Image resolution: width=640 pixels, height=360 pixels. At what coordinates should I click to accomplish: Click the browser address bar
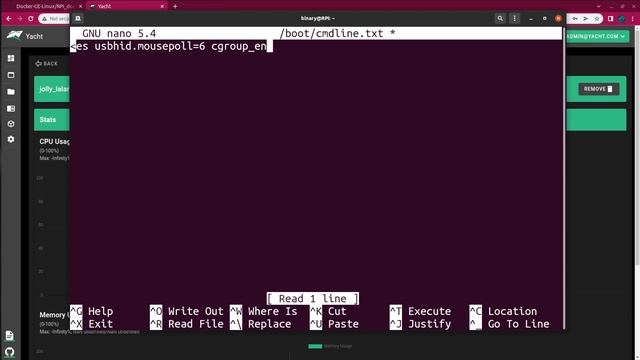click(55, 19)
